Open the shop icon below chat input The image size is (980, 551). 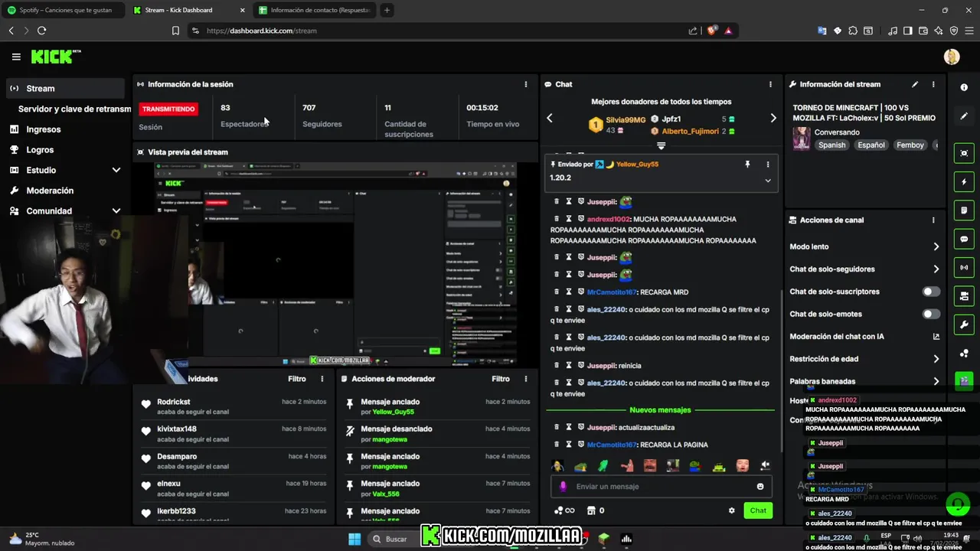(x=591, y=510)
